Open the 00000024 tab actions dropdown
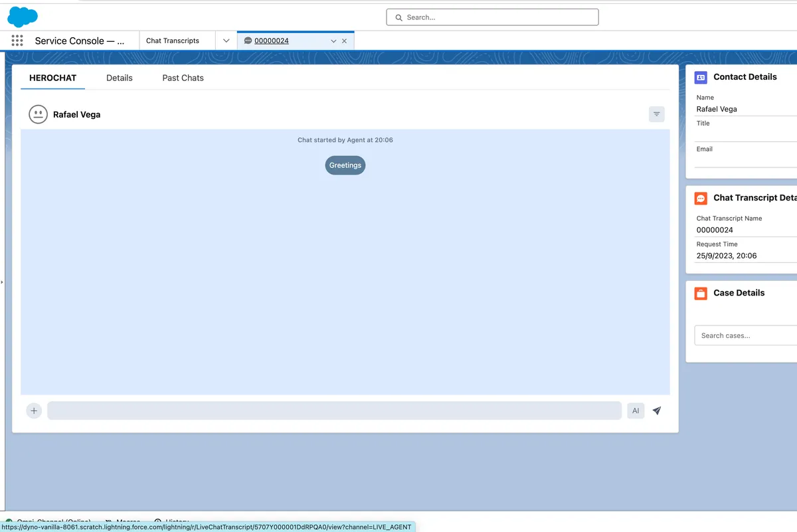 (x=333, y=41)
